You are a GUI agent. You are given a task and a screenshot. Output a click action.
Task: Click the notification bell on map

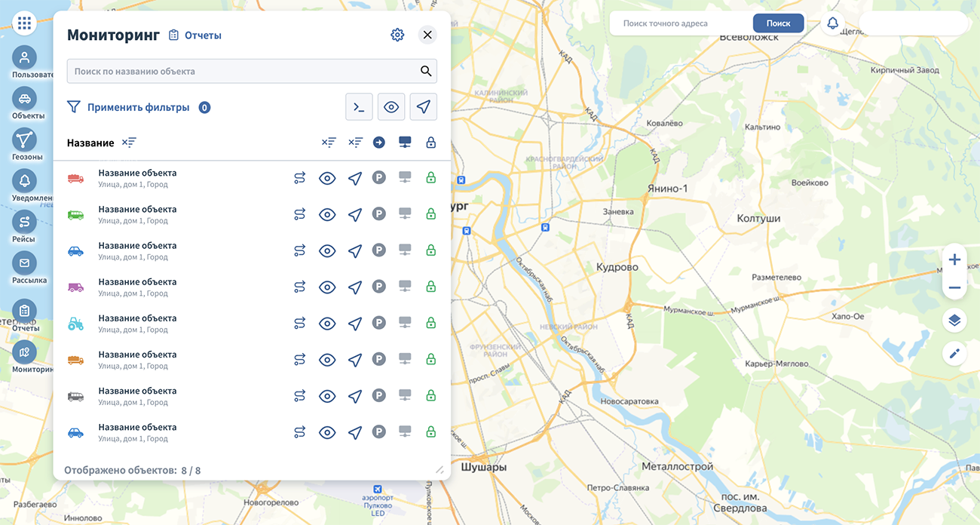point(832,23)
